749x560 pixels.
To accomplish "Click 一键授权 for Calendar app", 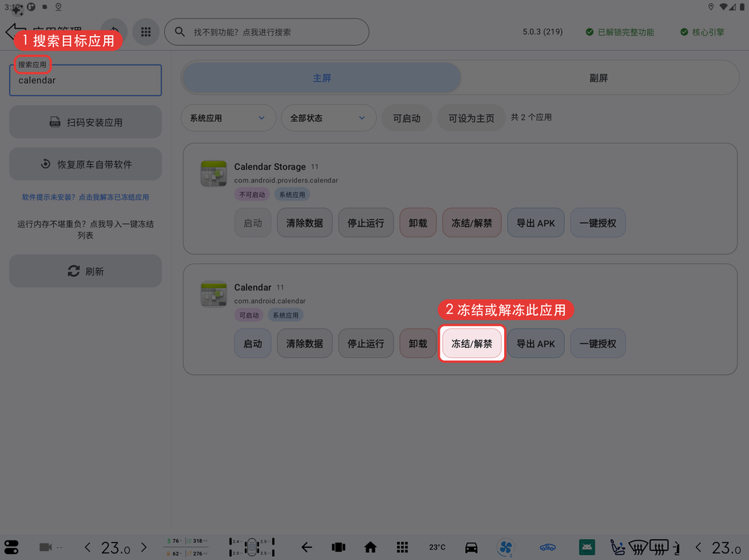I will tap(598, 343).
